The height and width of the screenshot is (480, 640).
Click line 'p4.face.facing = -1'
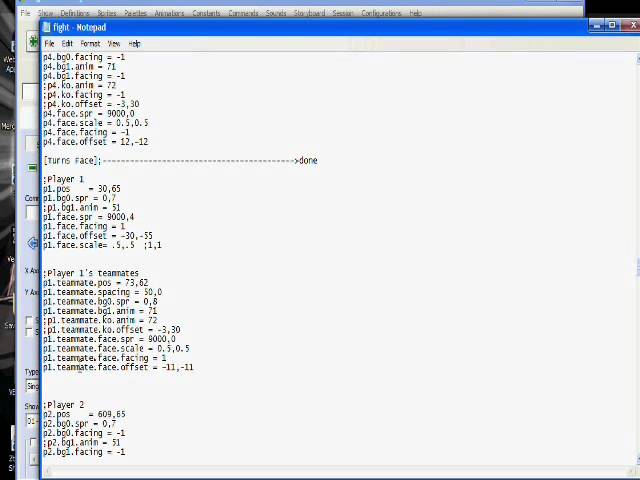pyautogui.click(x=86, y=132)
